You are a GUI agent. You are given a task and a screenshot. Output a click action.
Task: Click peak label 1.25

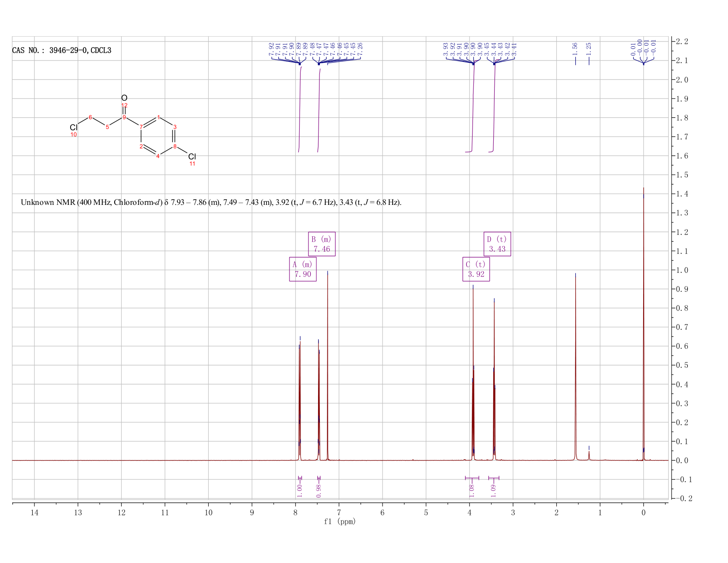pyautogui.click(x=589, y=48)
